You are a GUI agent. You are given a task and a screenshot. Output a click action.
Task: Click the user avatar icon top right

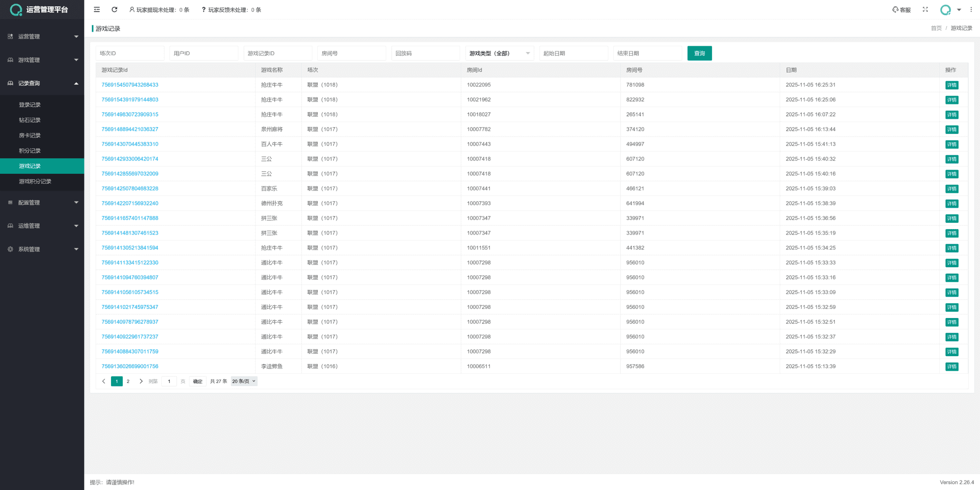[946, 10]
